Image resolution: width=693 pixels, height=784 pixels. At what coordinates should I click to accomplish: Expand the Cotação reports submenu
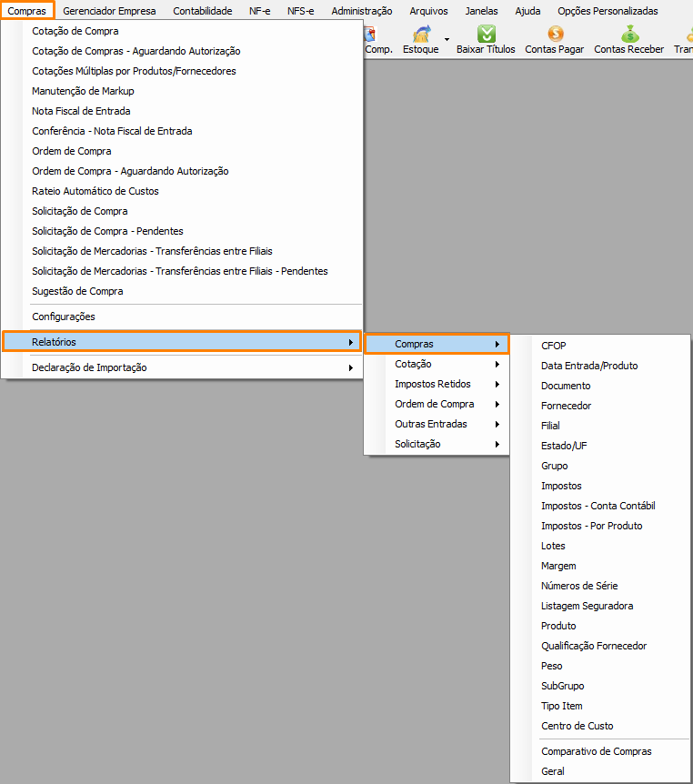click(x=437, y=364)
